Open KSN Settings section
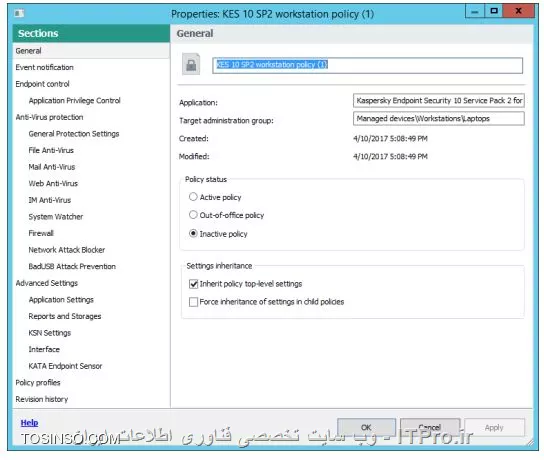Image resolution: width=544 pixels, height=460 pixels. (x=50, y=333)
